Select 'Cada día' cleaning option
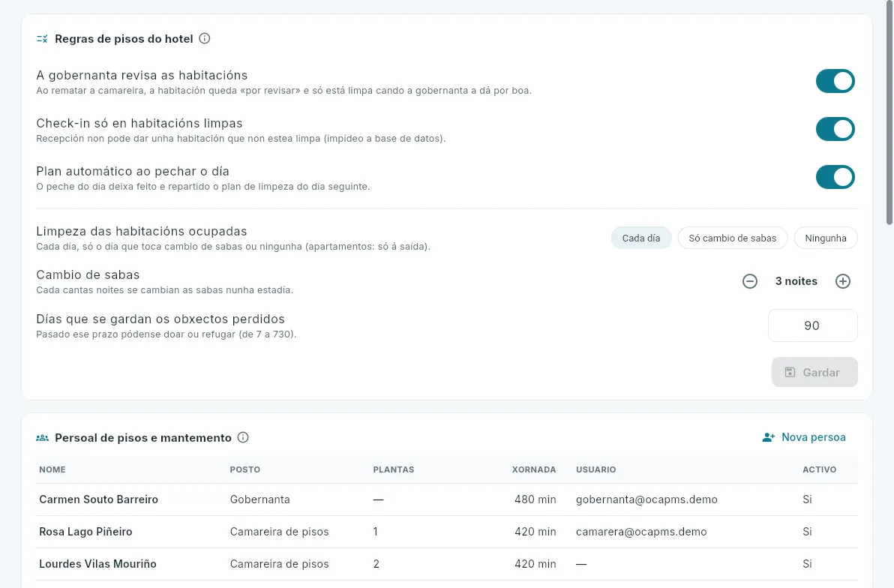894x588 pixels. (x=640, y=238)
